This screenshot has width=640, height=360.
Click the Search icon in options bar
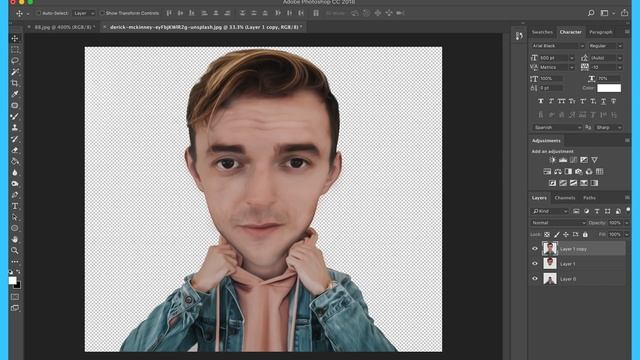pos(591,13)
